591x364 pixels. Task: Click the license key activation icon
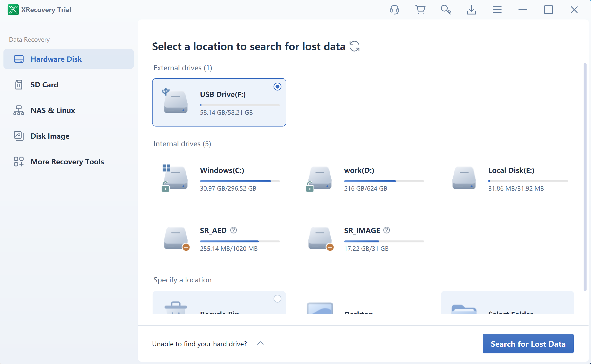click(x=446, y=10)
